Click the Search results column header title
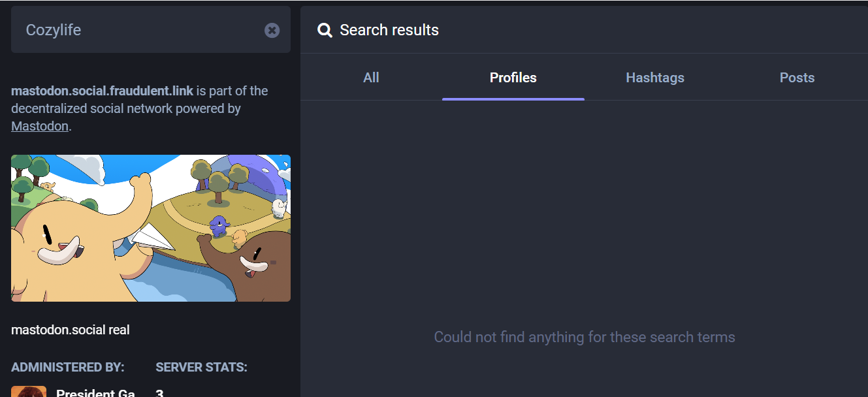The width and height of the screenshot is (868, 397). pyautogui.click(x=389, y=30)
